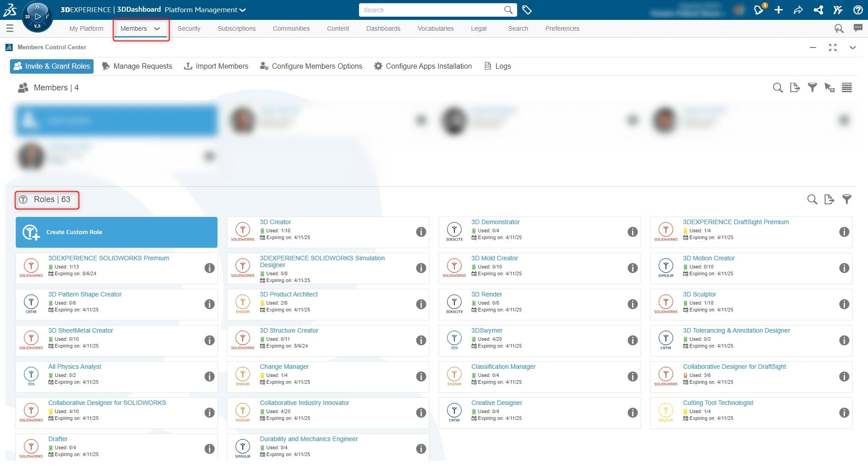Click the top Search input field
This screenshot has width=868, height=466.
[432, 10]
